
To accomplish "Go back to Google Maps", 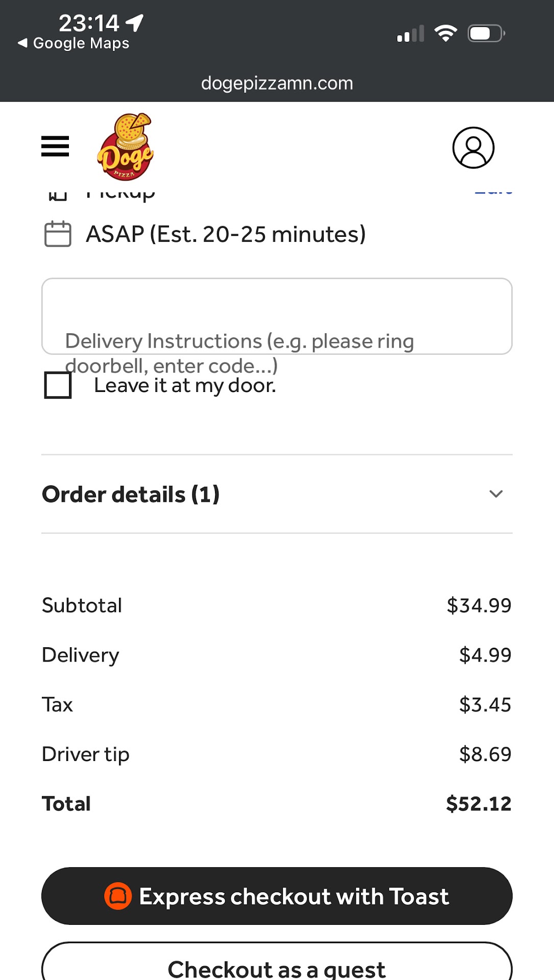I will click(x=74, y=43).
